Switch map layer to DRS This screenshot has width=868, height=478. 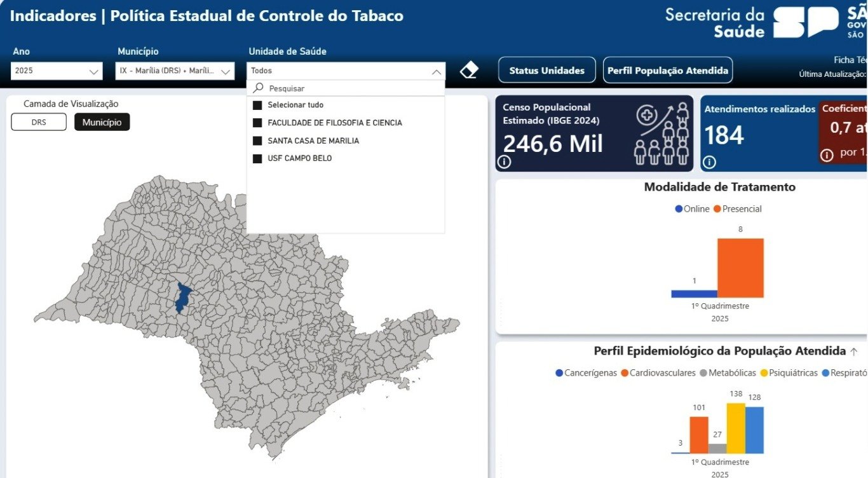[39, 122]
